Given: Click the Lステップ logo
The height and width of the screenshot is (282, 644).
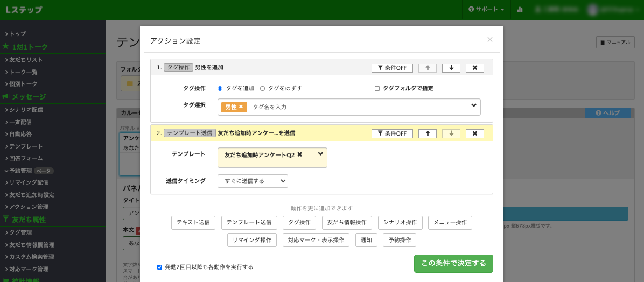Looking at the screenshot, I should (x=24, y=10).
